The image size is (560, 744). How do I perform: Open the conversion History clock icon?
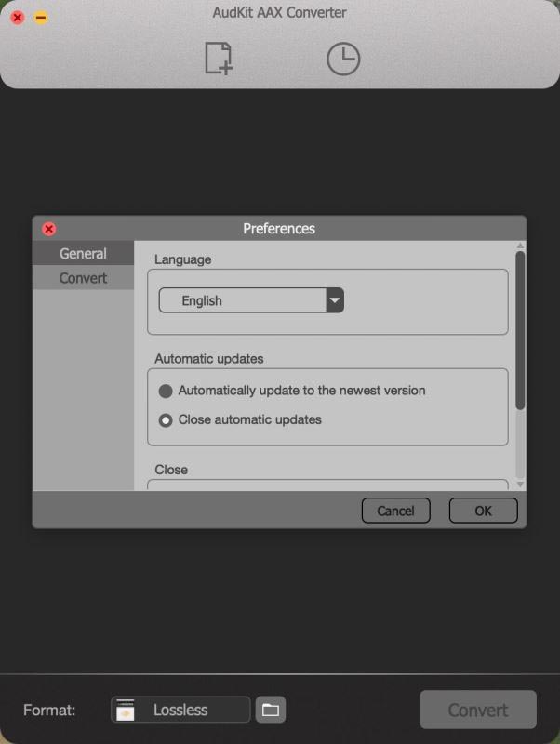(x=343, y=59)
